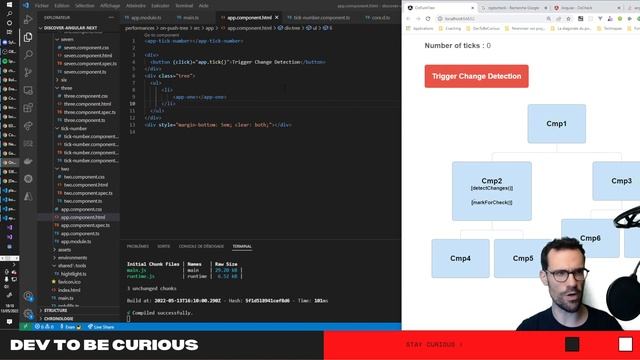Open the Accounts icon in activity bar
Viewport: 640px width, 360px height.
click(28, 296)
